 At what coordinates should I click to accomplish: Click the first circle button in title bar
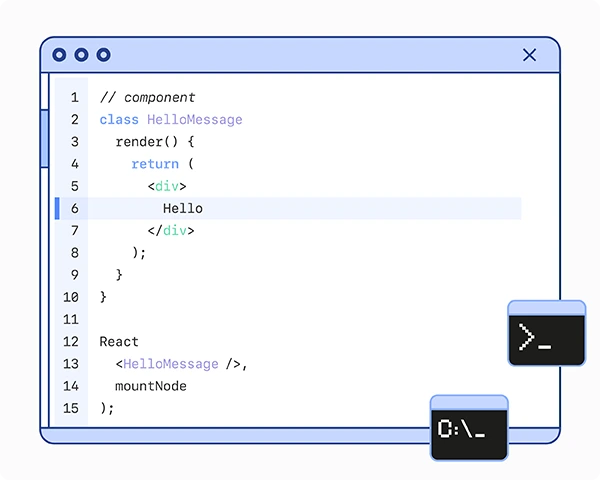[x=59, y=55]
